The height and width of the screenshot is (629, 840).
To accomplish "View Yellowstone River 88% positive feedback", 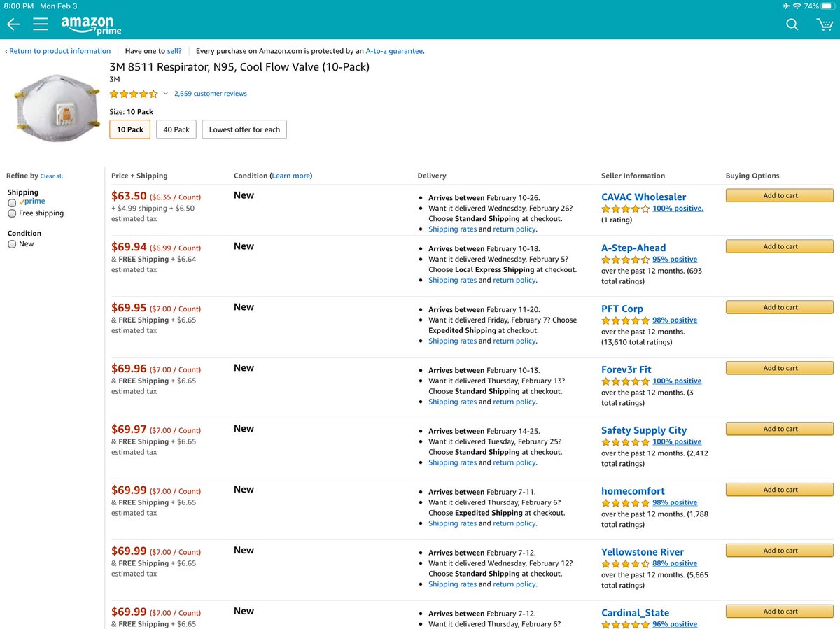I will pos(675,564).
